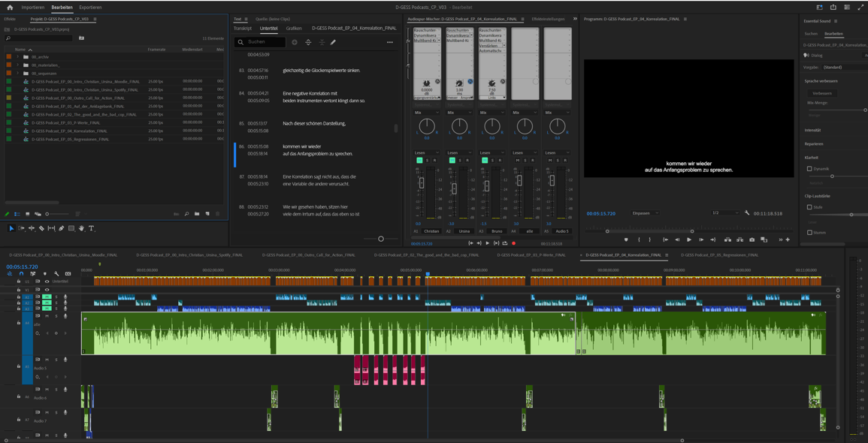This screenshot has width=868, height=443.
Task: Select the Pen tool
Action: point(62,228)
